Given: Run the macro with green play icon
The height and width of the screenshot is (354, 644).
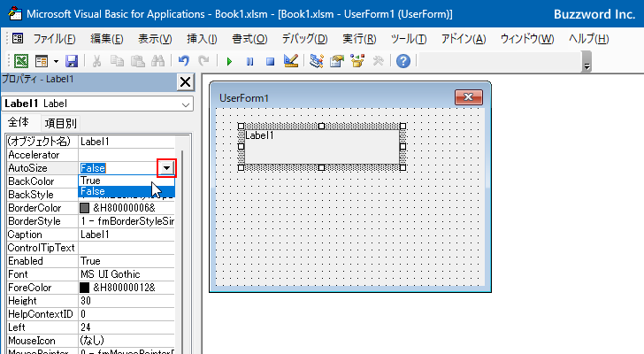Looking at the screenshot, I should click(229, 62).
